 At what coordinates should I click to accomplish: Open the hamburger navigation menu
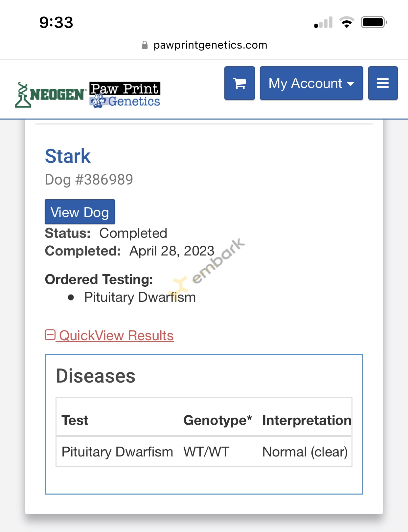point(383,83)
